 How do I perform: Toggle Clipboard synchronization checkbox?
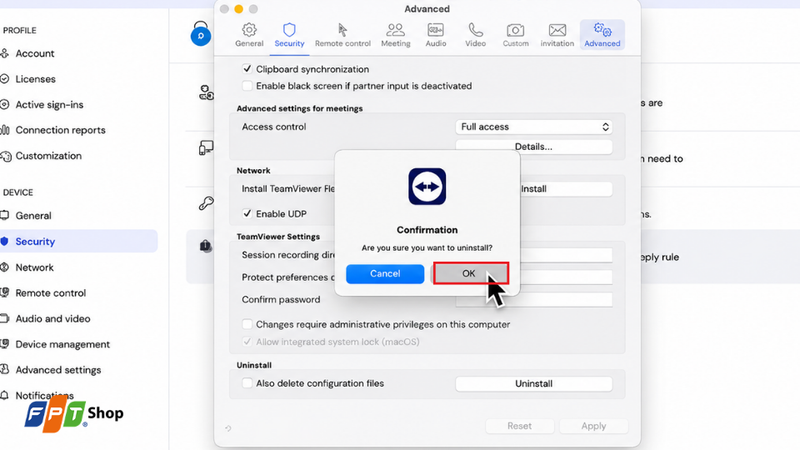coord(247,68)
